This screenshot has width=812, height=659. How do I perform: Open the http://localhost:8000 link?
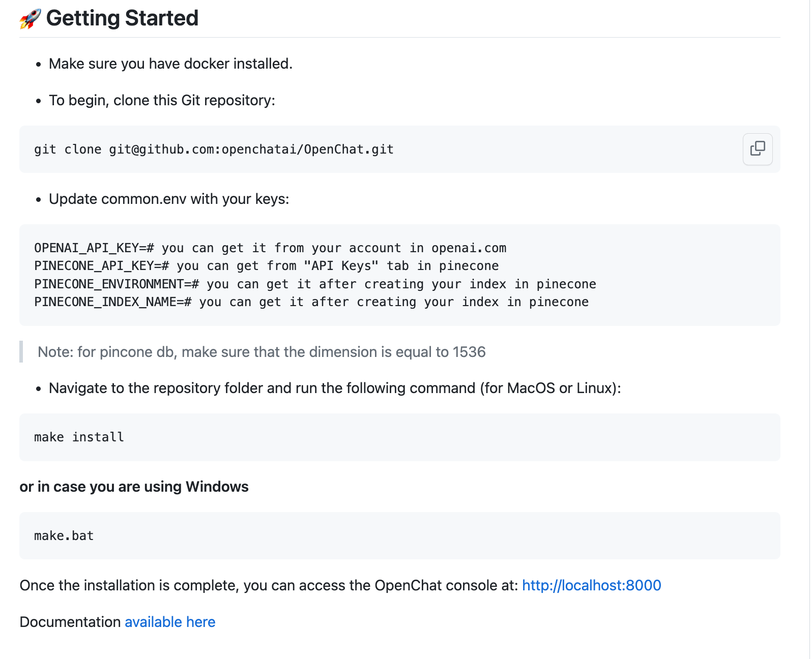(592, 585)
